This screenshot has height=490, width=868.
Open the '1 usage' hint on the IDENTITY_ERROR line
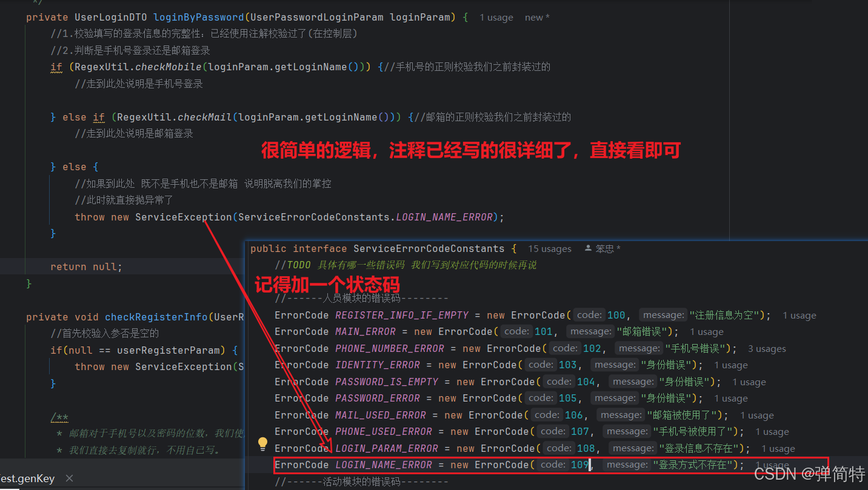731,365
